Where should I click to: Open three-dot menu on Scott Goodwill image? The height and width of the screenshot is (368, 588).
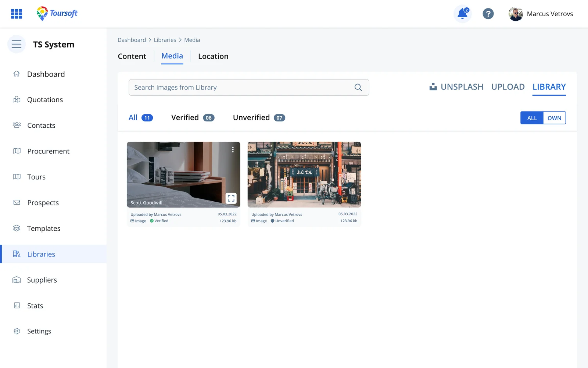coord(233,150)
